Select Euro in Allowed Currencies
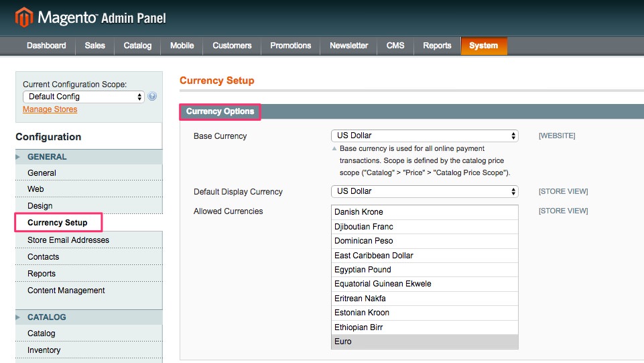 click(x=425, y=342)
